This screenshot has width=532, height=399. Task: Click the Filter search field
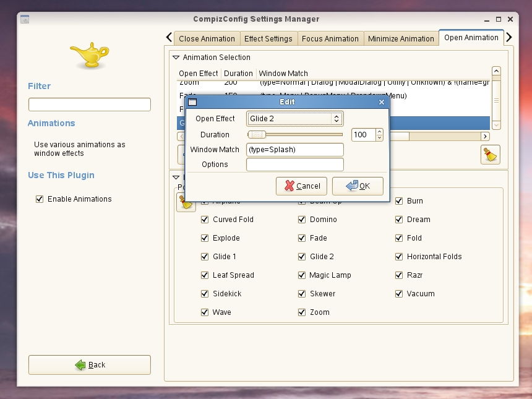[90, 105]
